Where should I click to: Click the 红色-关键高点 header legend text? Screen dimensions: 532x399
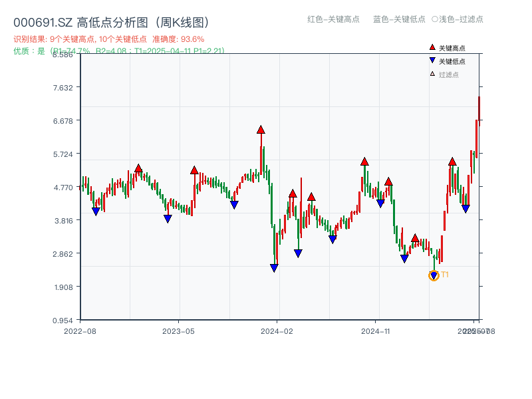(x=333, y=19)
